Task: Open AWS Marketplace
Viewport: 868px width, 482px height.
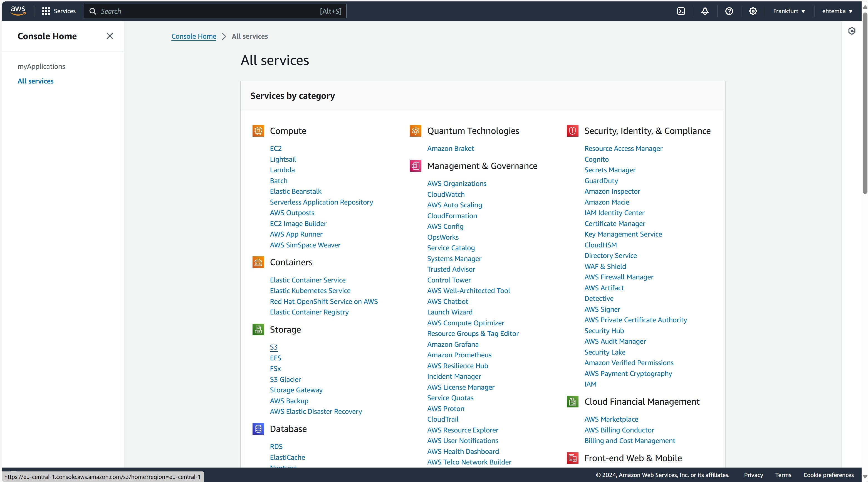Action: tap(611, 419)
